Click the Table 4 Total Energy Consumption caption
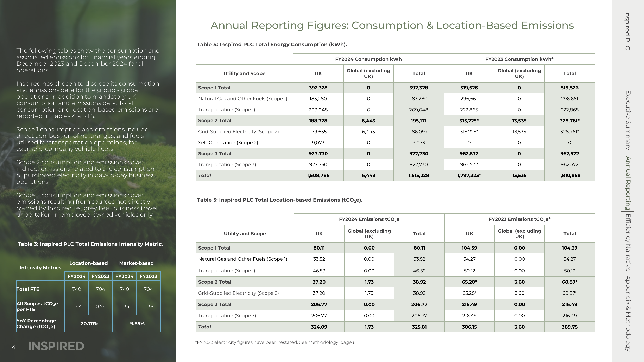 coord(272,44)
